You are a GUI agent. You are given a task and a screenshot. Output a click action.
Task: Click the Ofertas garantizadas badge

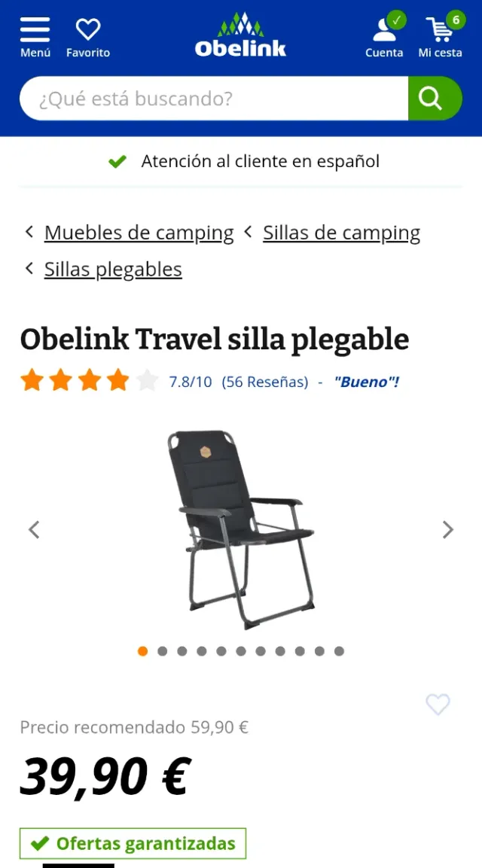point(133,843)
